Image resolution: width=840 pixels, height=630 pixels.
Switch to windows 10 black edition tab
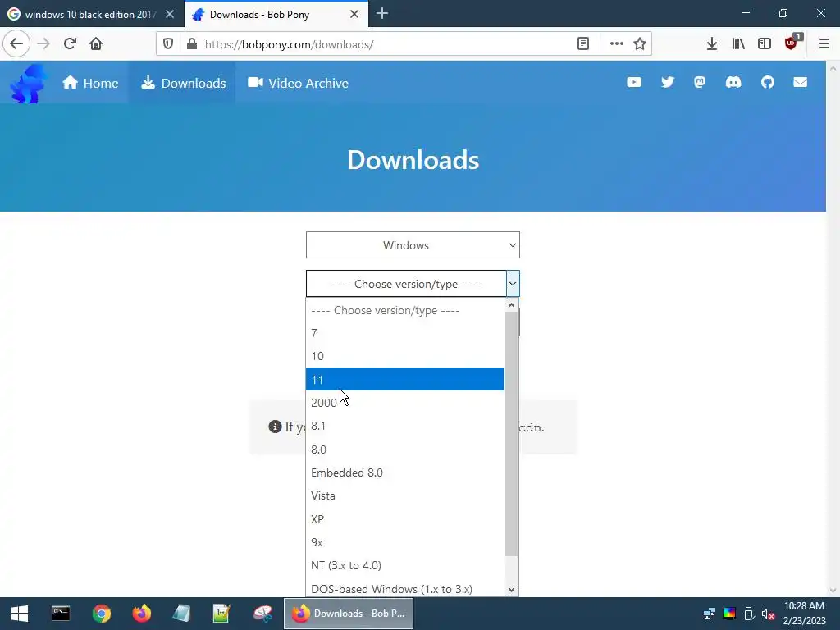click(x=92, y=15)
